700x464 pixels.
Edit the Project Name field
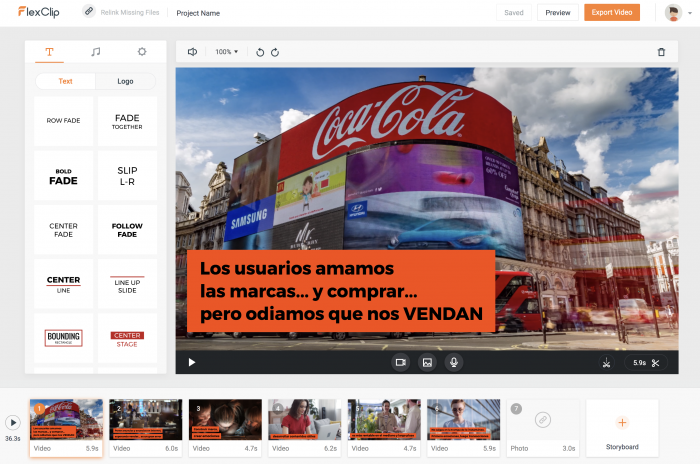(x=198, y=13)
